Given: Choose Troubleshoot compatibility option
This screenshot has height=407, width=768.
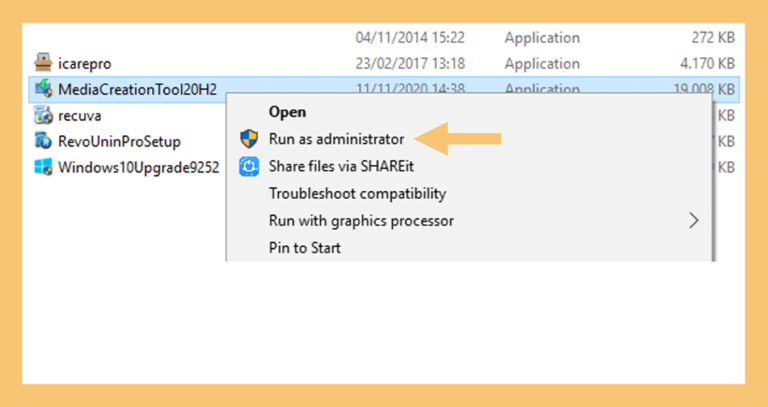Looking at the screenshot, I should [x=357, y=193].
